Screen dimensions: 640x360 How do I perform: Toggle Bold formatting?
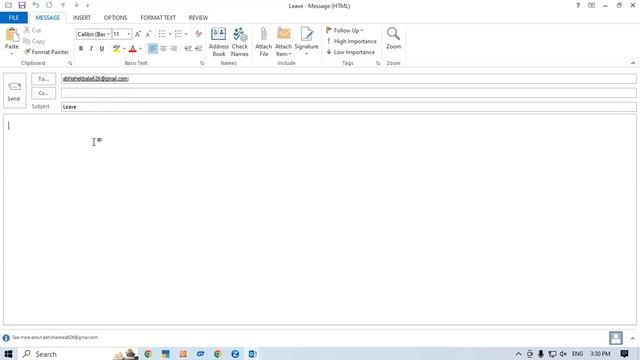pos(81,49)
